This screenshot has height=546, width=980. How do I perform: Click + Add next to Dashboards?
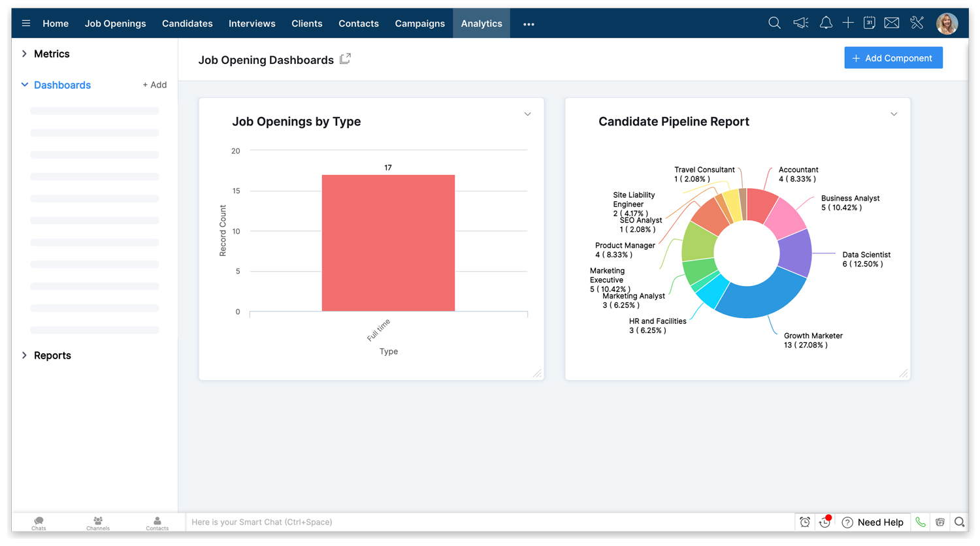click(155, 85)
